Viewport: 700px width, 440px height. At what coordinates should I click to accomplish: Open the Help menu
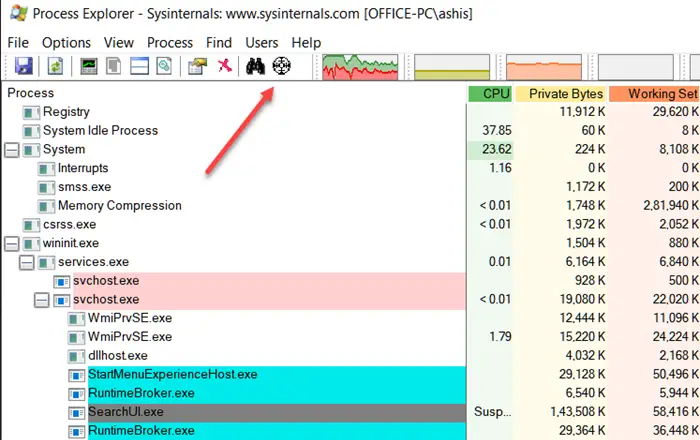click(x=306, y=42)
